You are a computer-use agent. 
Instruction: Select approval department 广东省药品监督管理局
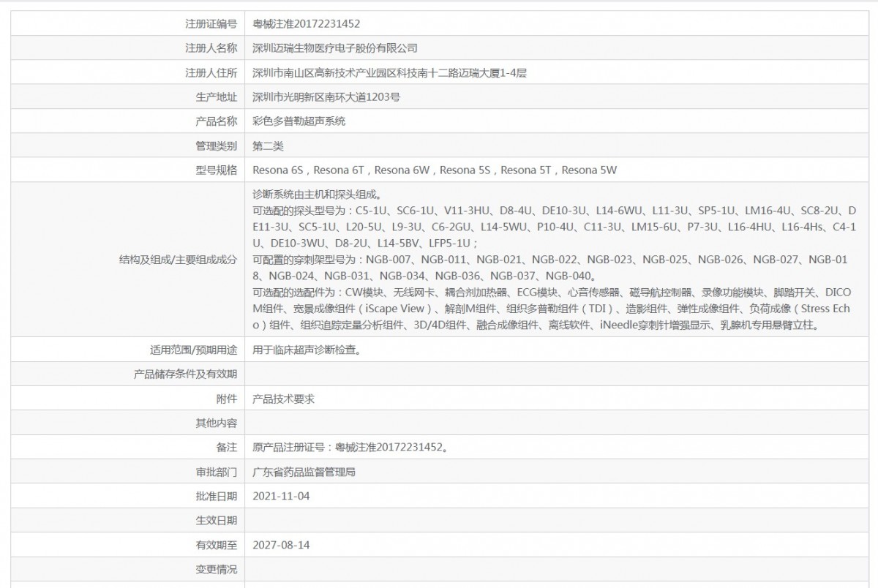[x=304, y=472]
